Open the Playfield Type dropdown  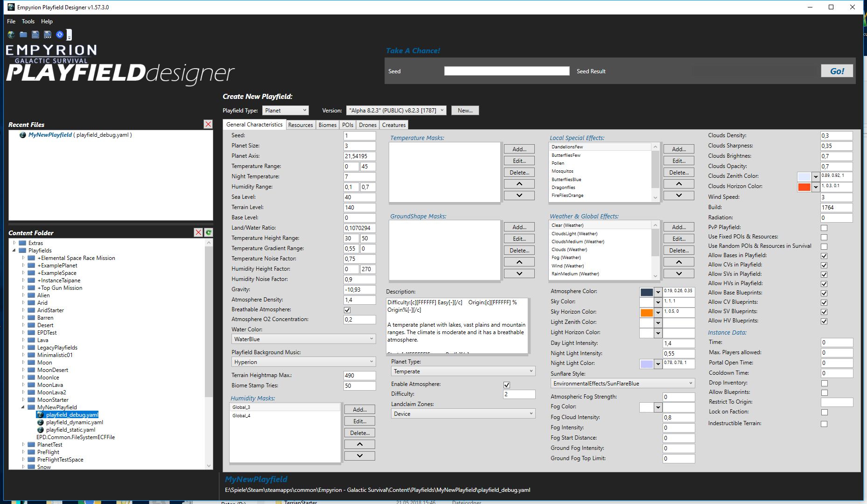pos(286,111)
